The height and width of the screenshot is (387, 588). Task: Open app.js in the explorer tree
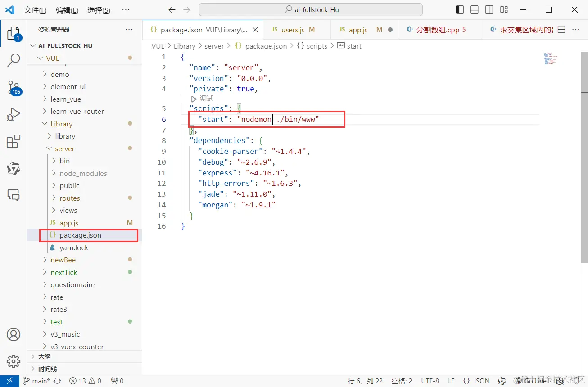(x=84, y=223)
